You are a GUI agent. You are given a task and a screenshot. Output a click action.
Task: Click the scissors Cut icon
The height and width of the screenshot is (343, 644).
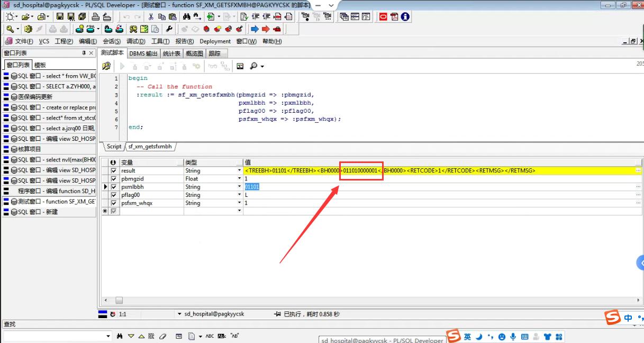[x=151, y=17]
